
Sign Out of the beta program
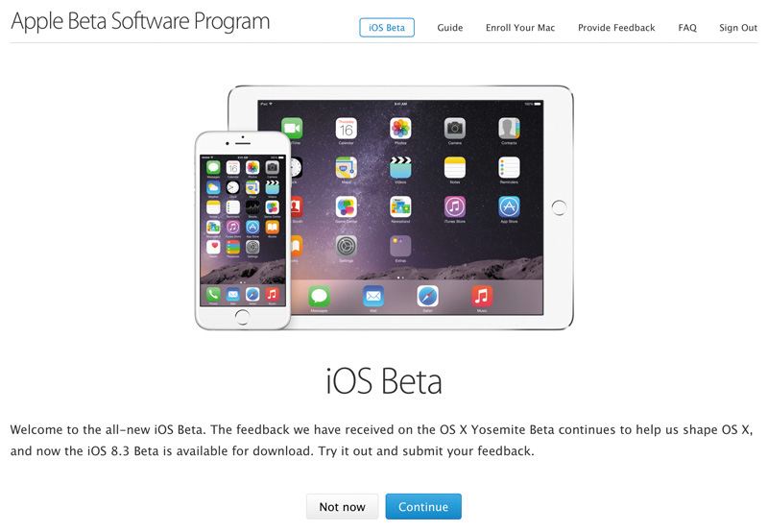[x=738, y=28]
